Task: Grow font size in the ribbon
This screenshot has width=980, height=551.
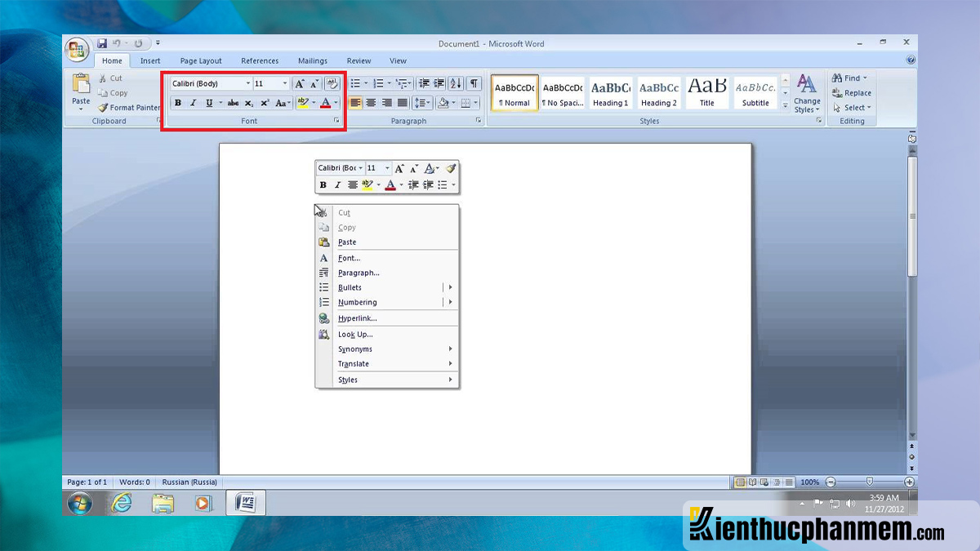Action: pyautogui.click(x=300, y=83)
